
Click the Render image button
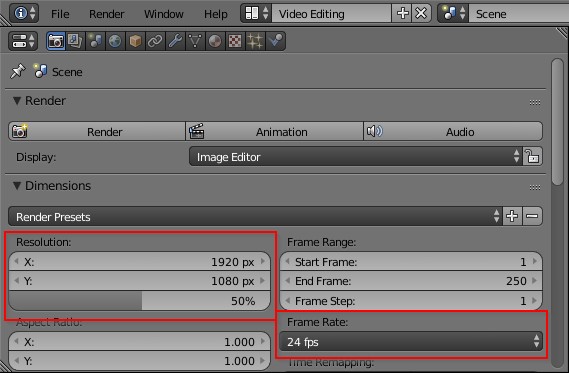tap(97, 131)
